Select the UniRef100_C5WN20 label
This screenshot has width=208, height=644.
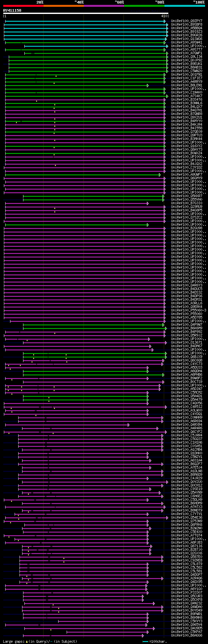pos(187,71)
